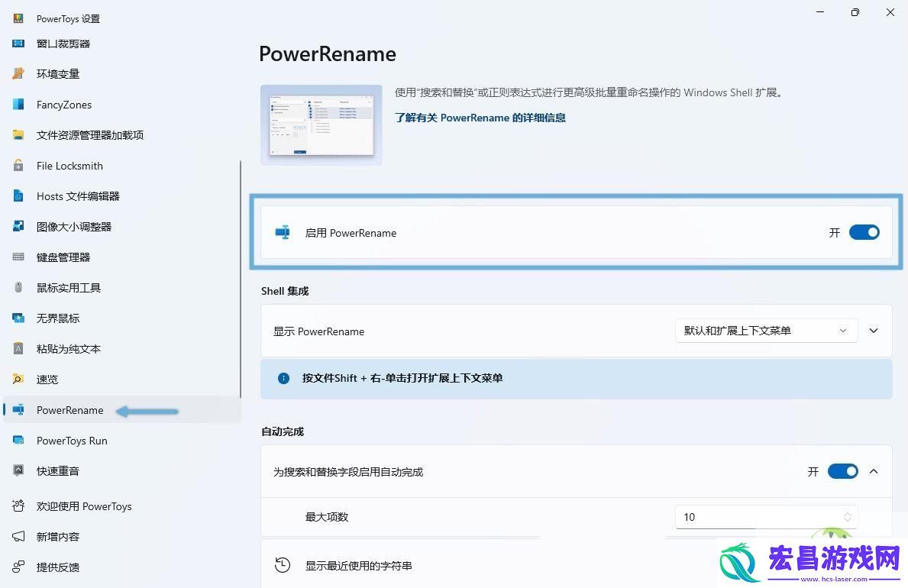
Task: Click the PowerToys app logo icon
Action: [18, 18]
